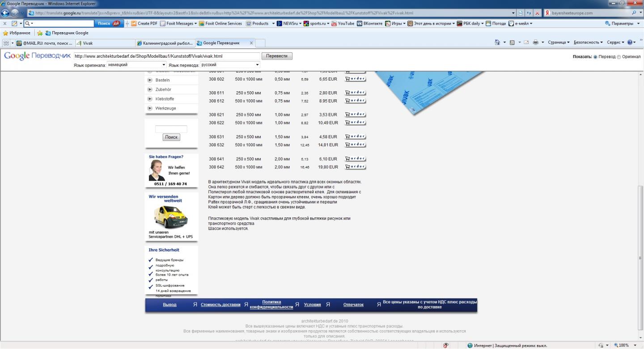Open the Стоимость доставки footer link
This screenshot has width=644, height=349.
220,305
